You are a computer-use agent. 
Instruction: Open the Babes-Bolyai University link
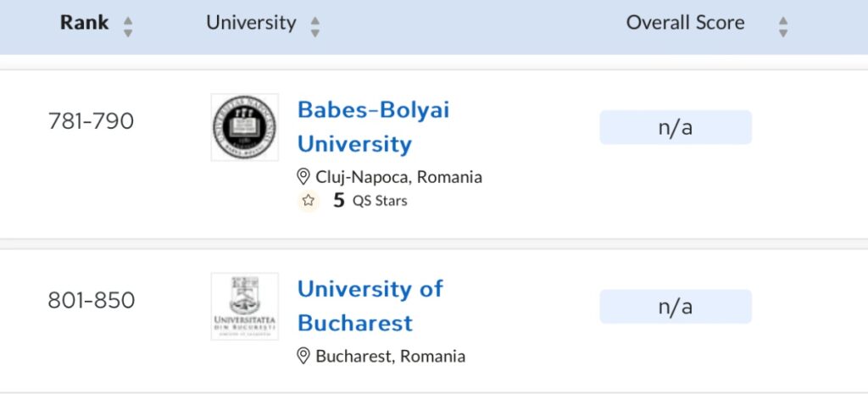pyautogui.click(x=373, y=127)
